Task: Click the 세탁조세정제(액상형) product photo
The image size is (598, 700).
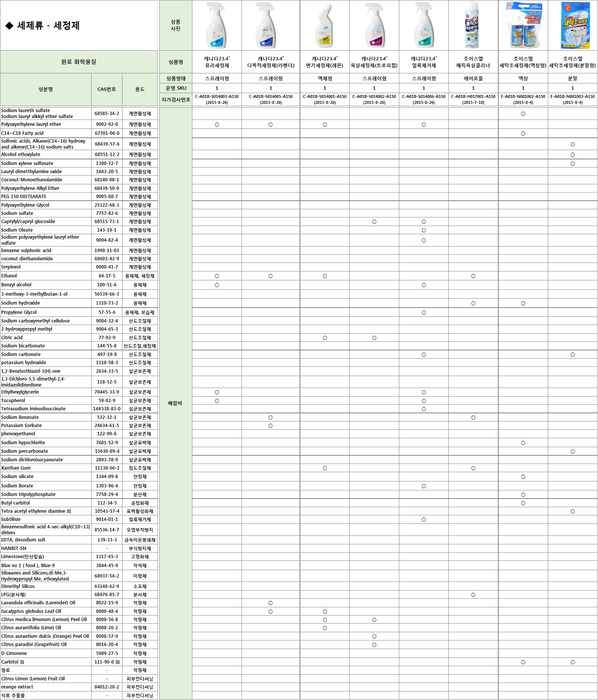Action: pyautogui.click(x=524, y=25)
